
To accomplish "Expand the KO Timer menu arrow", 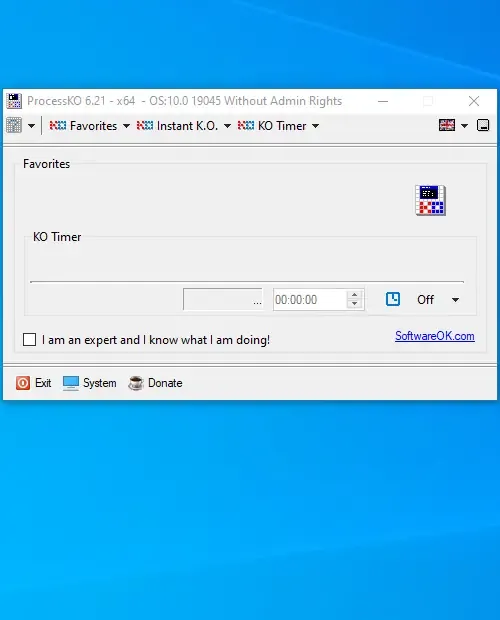I will coord(315,126).
